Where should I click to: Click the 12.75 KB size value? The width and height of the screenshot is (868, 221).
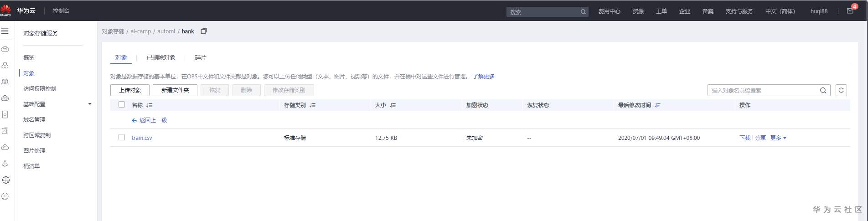[x=386, y=138]
